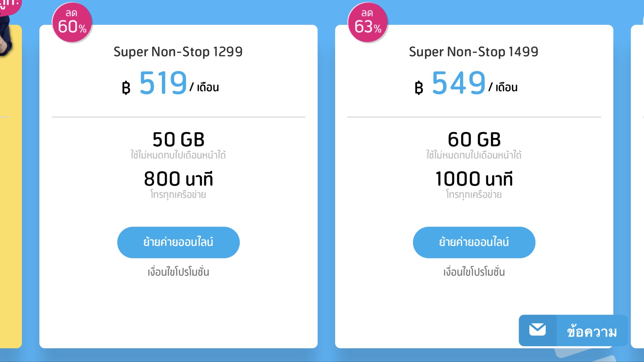Click the 1000 นาที call minutes text

(x=474, y=179)
